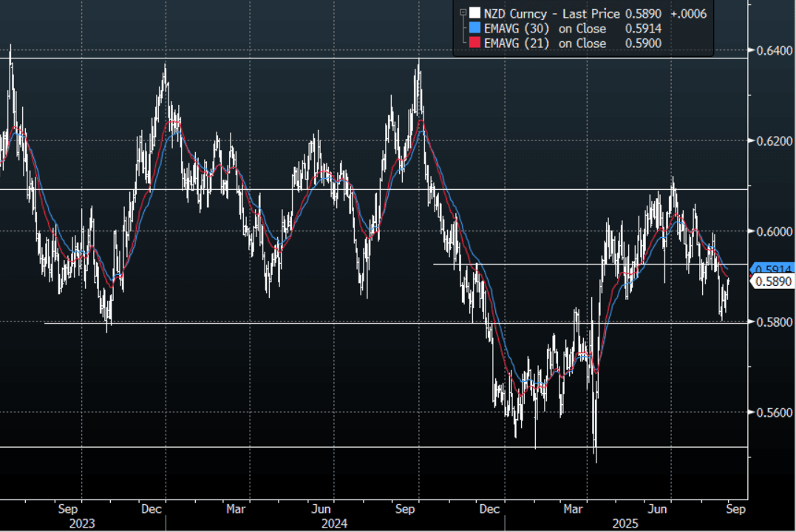
Task: Click blue EMAVG (30) color swatch
Action: [475, 29]
